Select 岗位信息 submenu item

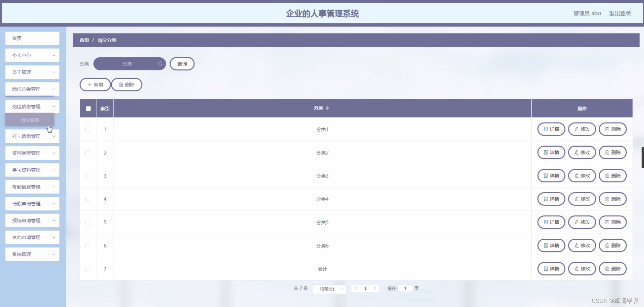(x=30, y=120)
